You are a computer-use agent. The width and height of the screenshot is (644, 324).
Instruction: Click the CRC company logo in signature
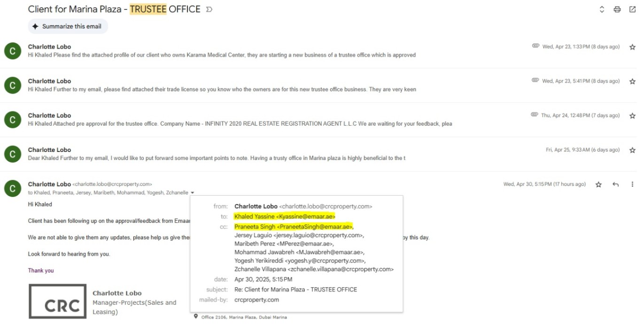pos(57,301)
